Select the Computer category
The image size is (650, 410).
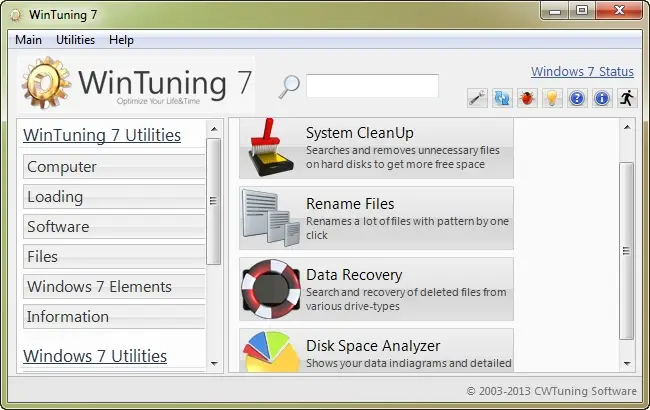tap(114, 167)
